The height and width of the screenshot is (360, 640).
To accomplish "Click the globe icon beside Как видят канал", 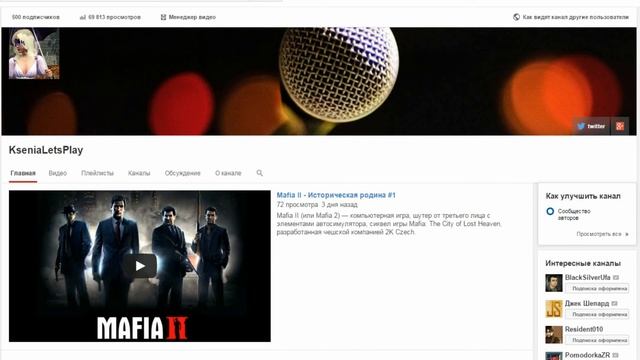I will 516,17.
